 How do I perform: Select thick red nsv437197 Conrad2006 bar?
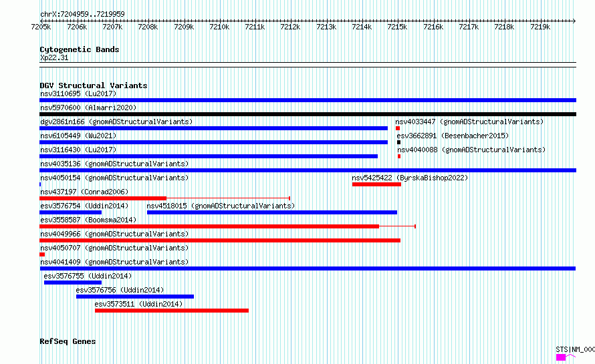[x=103, y=198]
